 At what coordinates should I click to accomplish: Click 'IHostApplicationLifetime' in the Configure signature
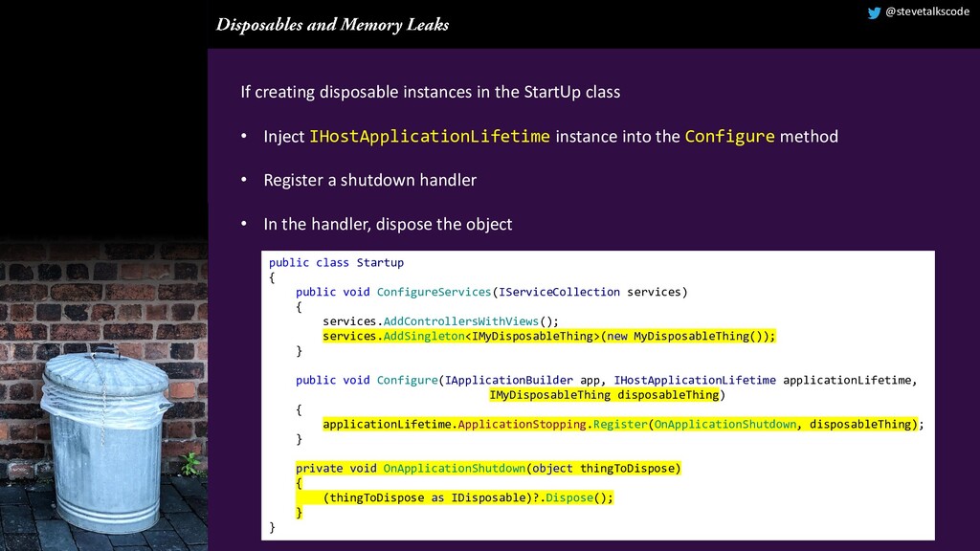pos(695,380)
